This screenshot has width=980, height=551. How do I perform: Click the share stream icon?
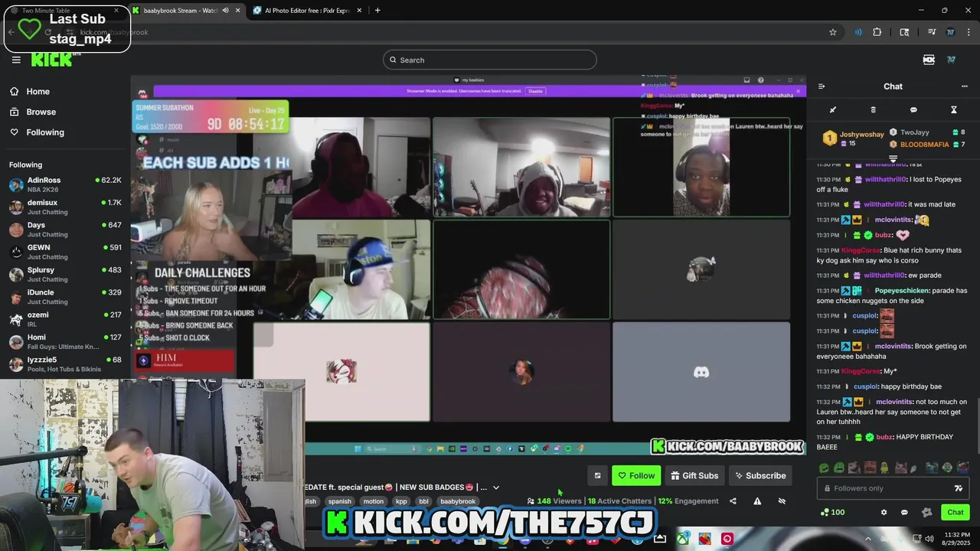733,501
